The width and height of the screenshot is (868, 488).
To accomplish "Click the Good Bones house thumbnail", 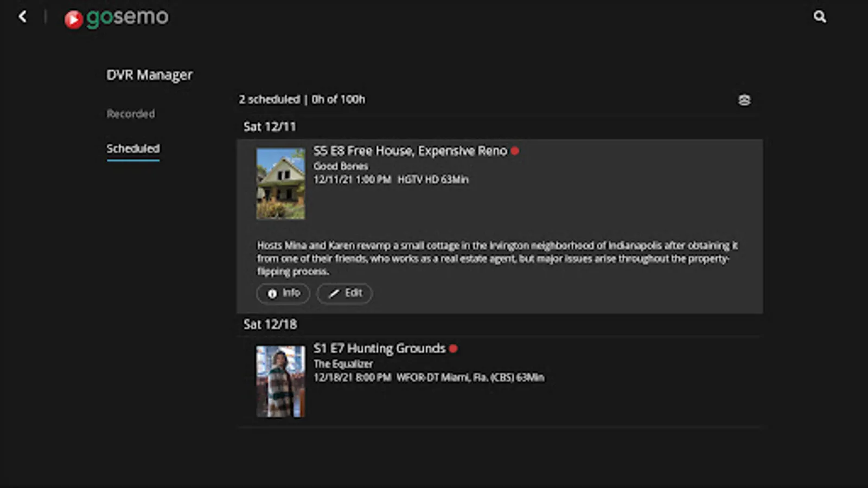I will point(280,184).
